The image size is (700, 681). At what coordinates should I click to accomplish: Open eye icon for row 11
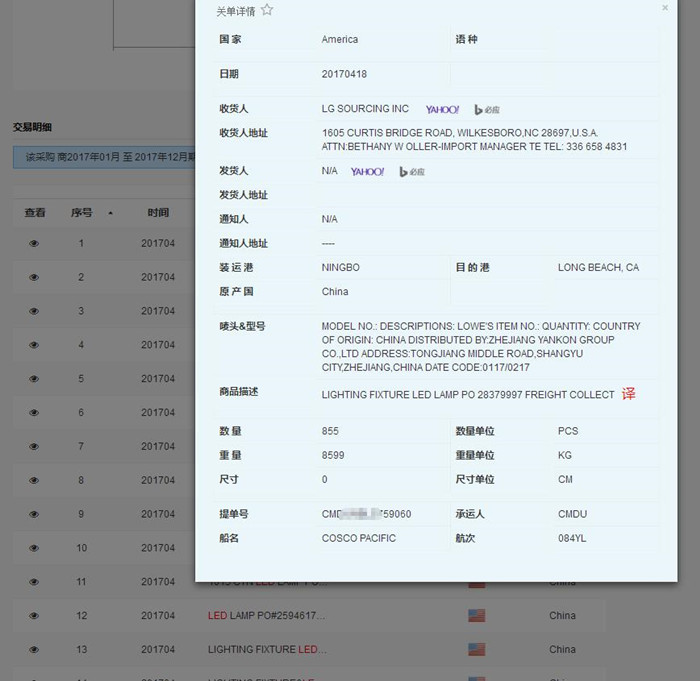[34, 582]
